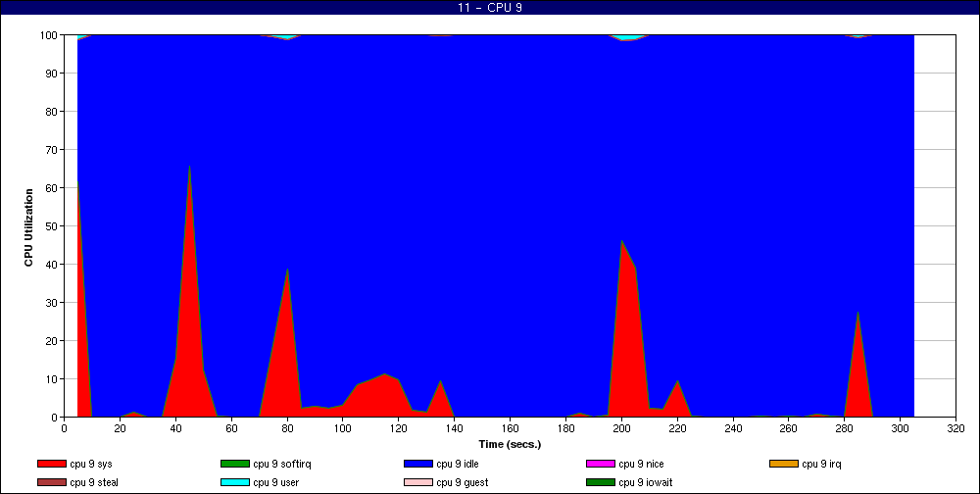Select the 'cpu 9 guest' legend label
This screenshot has height=494, width=980.
click(462, 483)
